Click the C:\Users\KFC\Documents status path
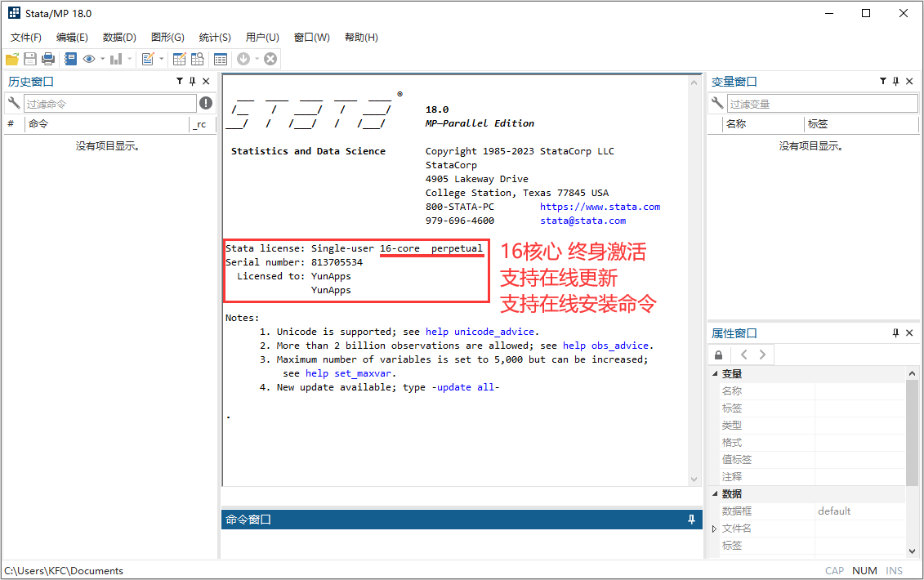The height and width of the screenshot is (580, 924). coord(64,570)
